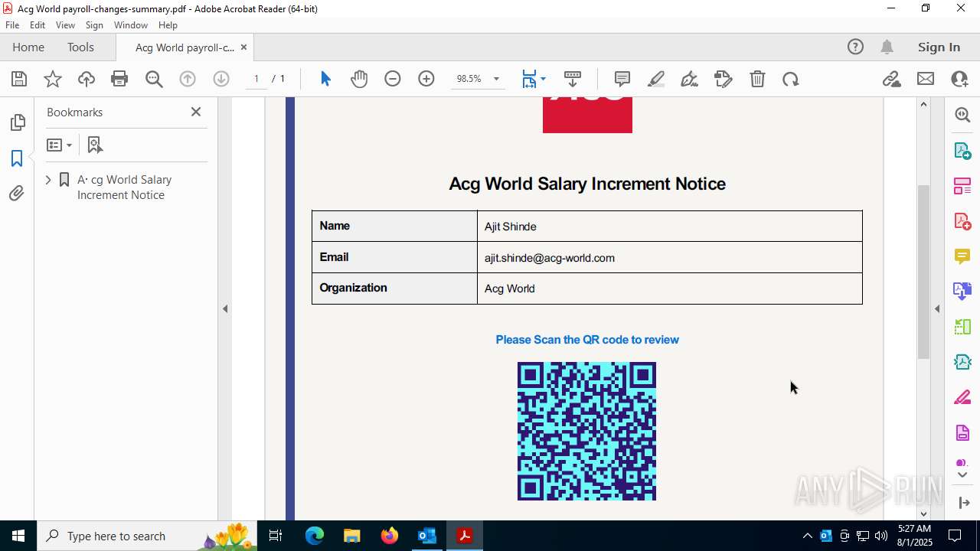The height and width of the screenshot is (551, 980).
Task: Activate the Hand pan tool
Action: (359, 79)
